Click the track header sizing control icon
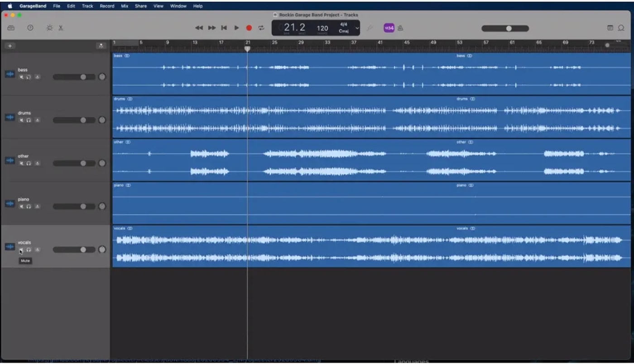This screenshot has height=364, width=634. [x=101, y=46]
